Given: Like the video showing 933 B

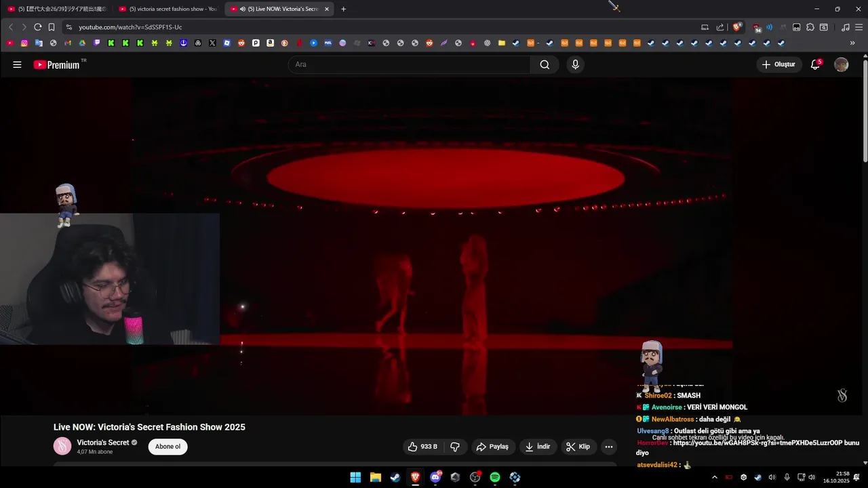Looking at the screenshot, I should [x=422, y=447].
